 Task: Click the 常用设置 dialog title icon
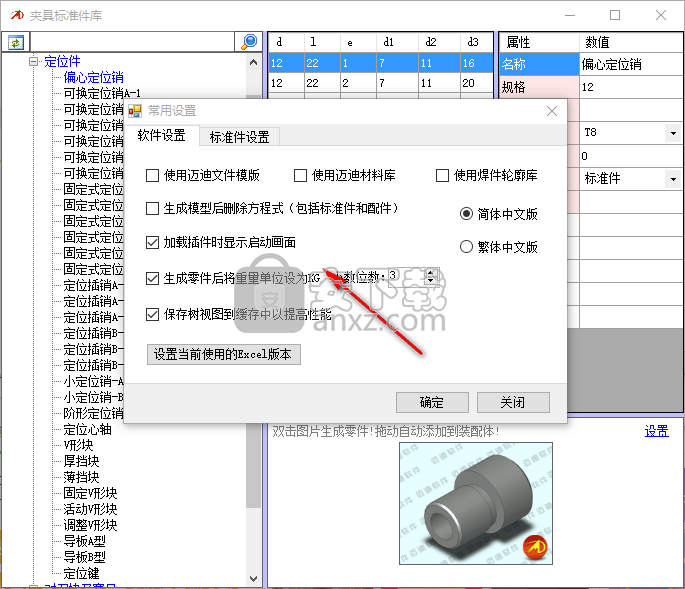(x=135, y=111)
